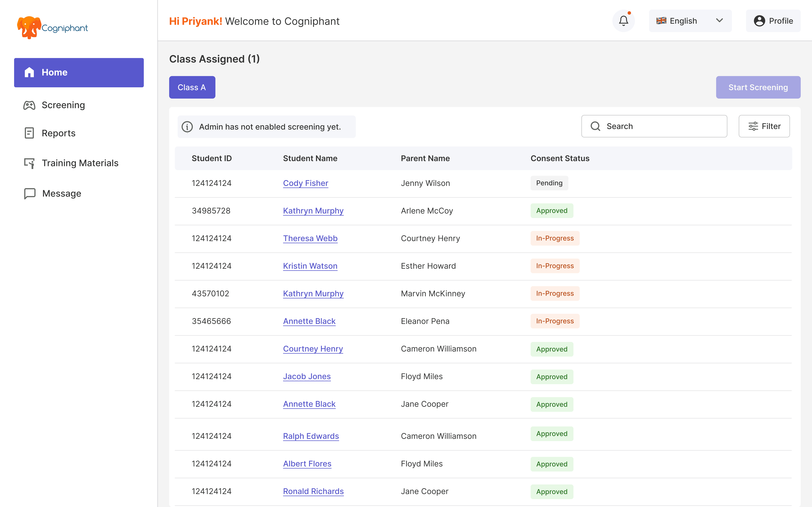Image resolution: width=812 pixels, height=507 pixels.
Task: Open Theresa Webb student profile link
Action: [310, 238]
